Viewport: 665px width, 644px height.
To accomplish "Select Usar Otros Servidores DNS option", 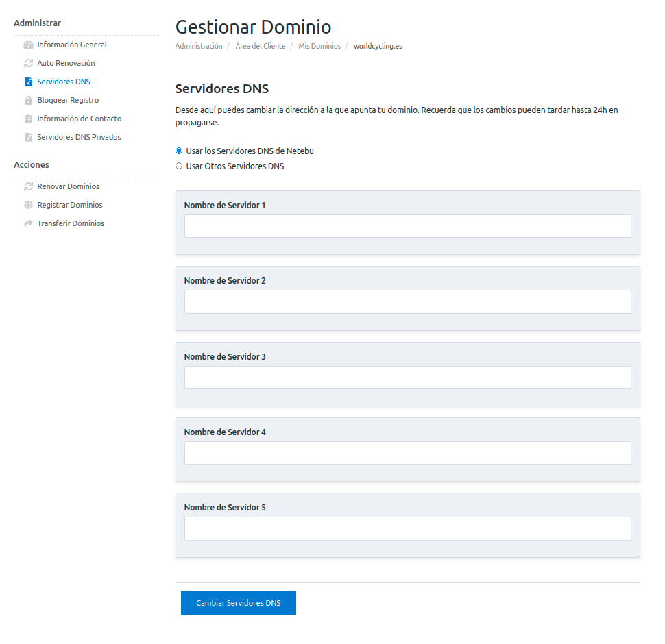I will click(179, 166).
